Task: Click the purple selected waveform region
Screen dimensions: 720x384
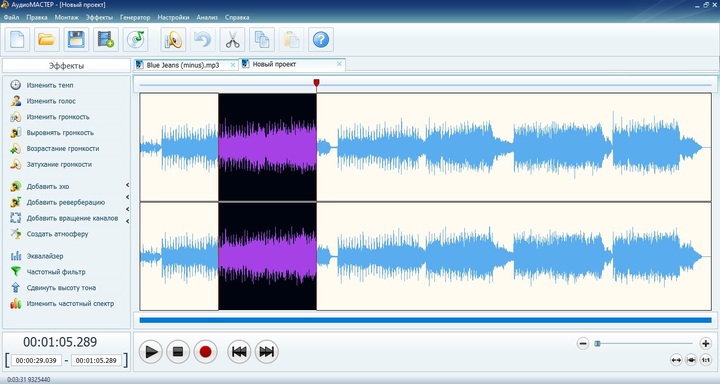Action: tap(267, 202)
